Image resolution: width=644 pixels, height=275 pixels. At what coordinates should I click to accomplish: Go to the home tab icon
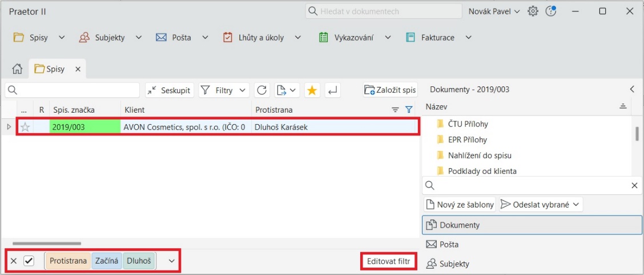(18, 69)
